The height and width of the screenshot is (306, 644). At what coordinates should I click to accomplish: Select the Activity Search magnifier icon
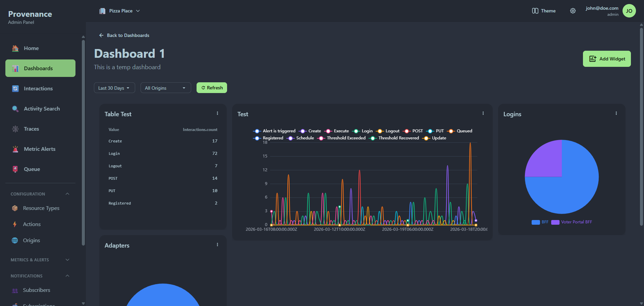[x=15, y=108]
